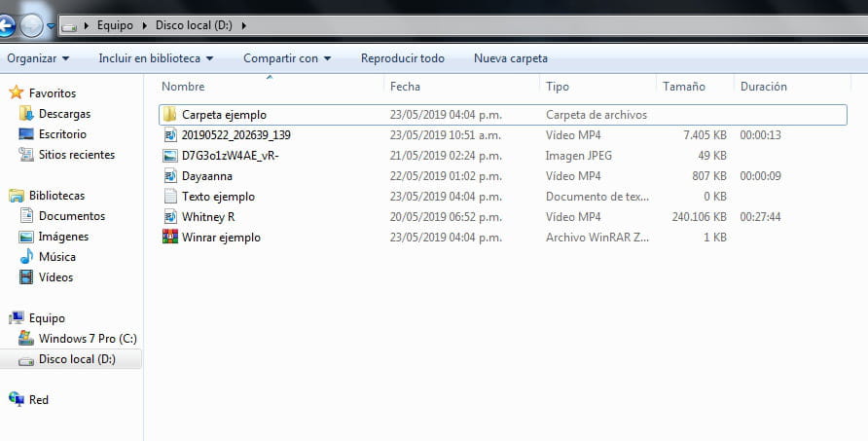Click the Bibliotecas icon

point(16,196)
